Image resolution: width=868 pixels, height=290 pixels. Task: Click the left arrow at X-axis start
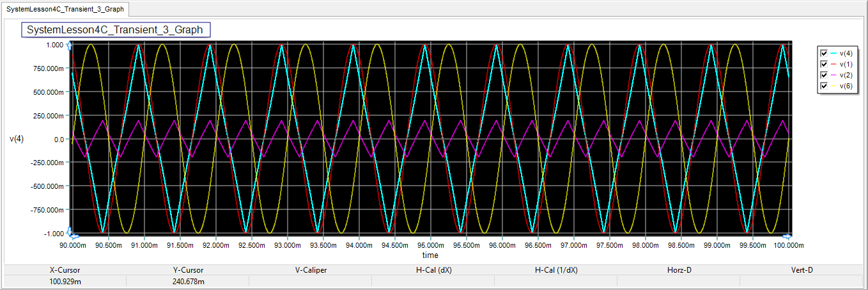point(74,235)
